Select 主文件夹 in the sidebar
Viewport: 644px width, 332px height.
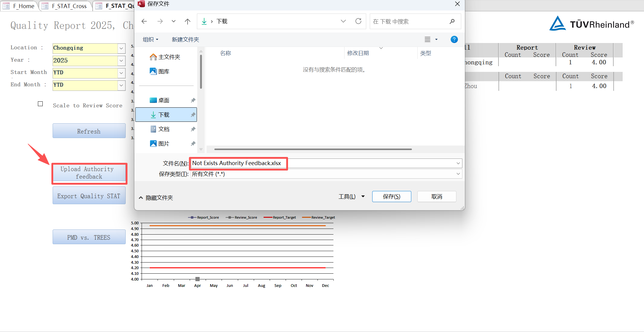coord(169,57)
